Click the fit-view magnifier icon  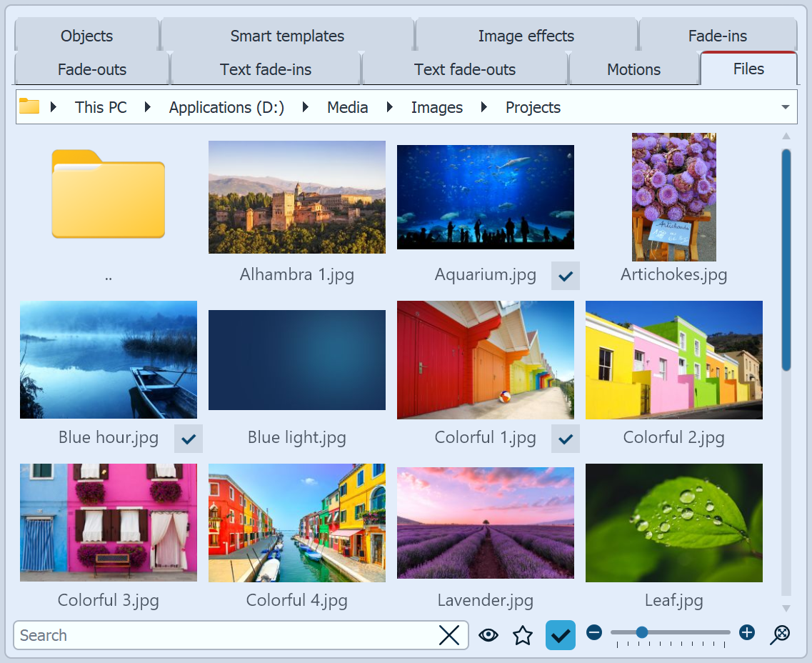[x=781, y=634]
